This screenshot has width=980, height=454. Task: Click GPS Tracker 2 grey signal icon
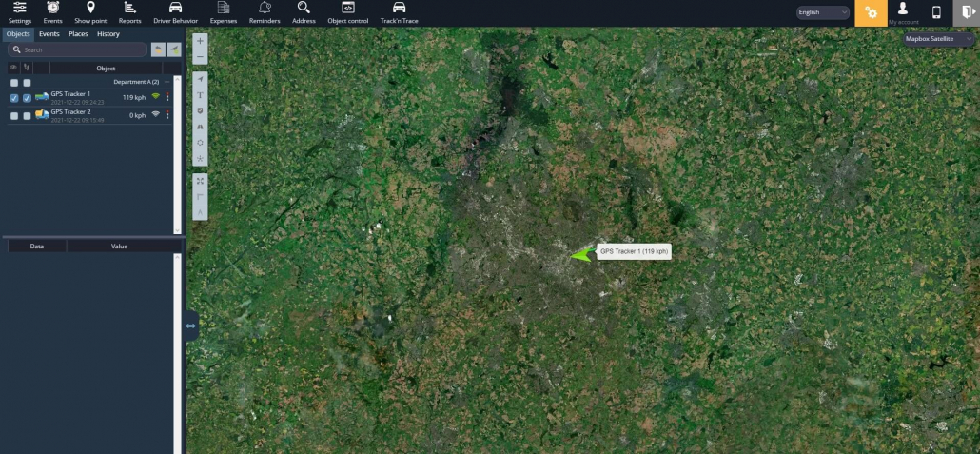click(156, 114)
